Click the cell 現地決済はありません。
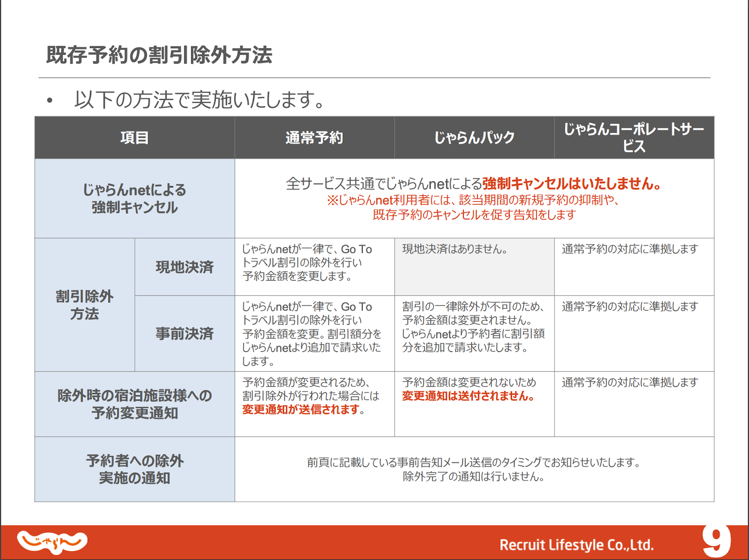The image size is (749, 560). [474, 267]
